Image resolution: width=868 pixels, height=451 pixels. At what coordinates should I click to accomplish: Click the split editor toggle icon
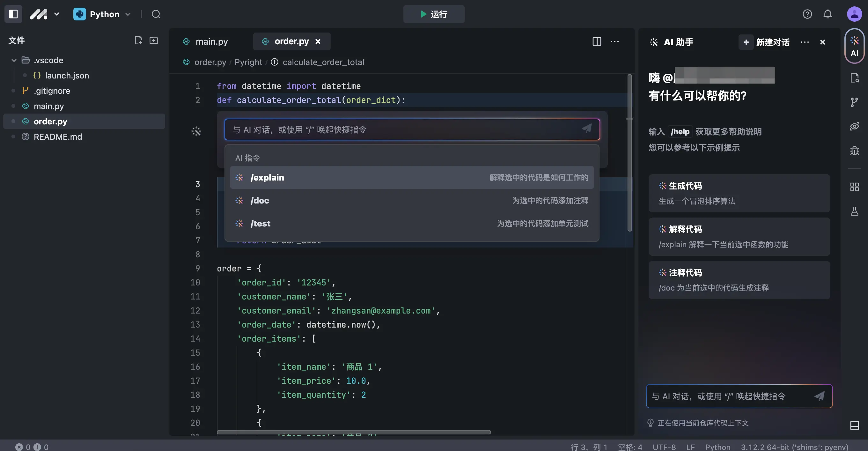point(597,41)
